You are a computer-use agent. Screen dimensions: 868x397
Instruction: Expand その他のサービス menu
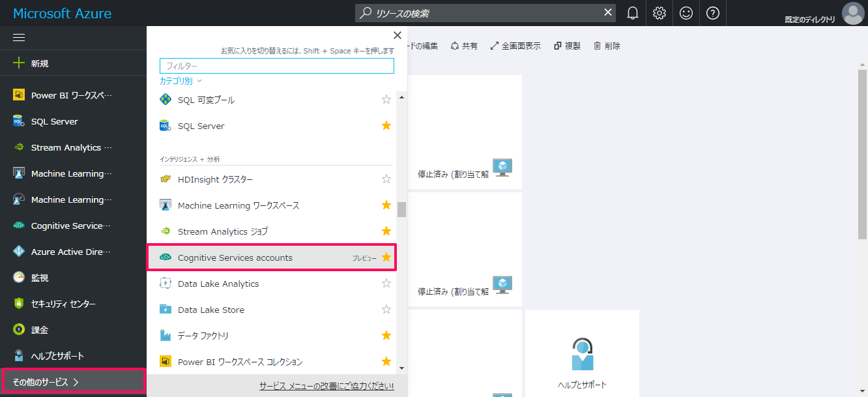coord(73,382)
